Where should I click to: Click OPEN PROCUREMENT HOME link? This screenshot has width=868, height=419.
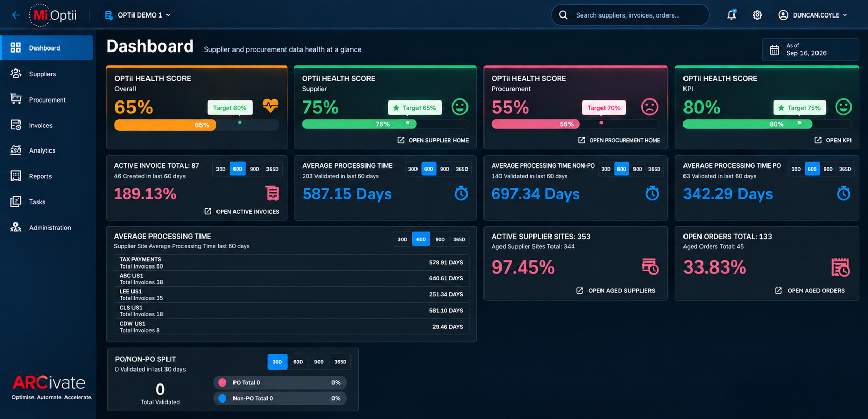(x=619, y=140)
